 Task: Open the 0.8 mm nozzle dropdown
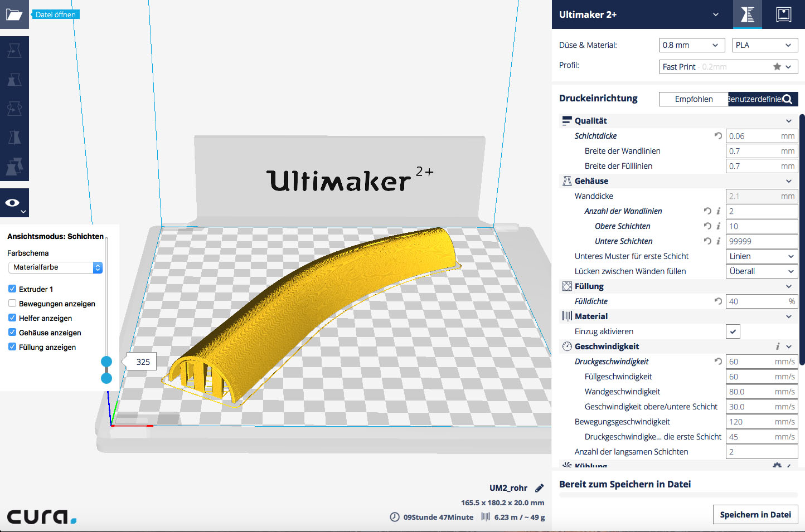pos(692,45)
